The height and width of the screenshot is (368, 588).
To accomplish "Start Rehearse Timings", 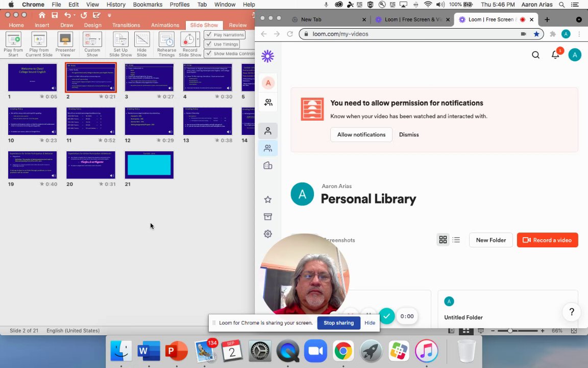I will click(166, 44).
